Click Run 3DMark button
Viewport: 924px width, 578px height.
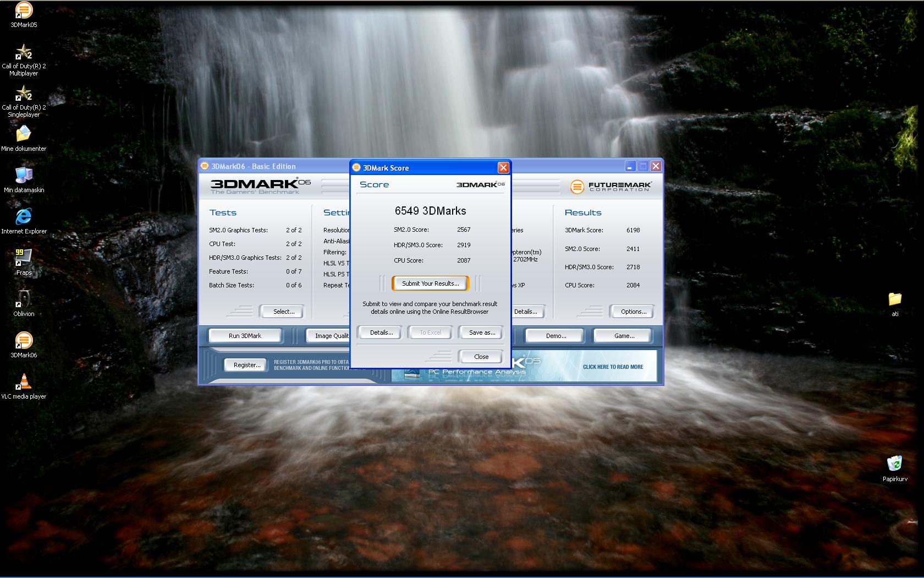click(x=245, y=336)
